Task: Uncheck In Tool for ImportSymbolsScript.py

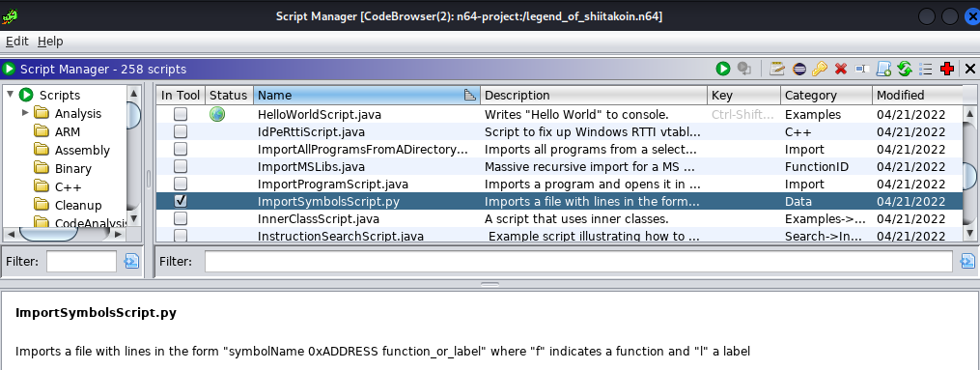Action: [181, 201]
